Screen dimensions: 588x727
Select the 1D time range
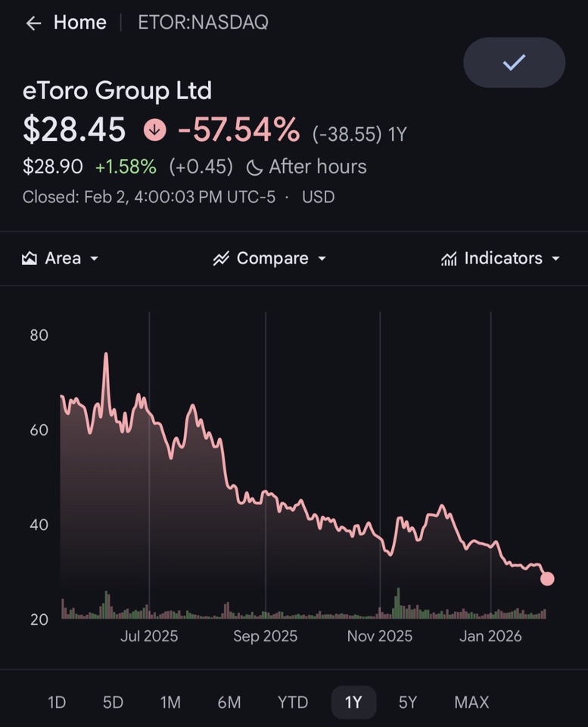[57, 702]
